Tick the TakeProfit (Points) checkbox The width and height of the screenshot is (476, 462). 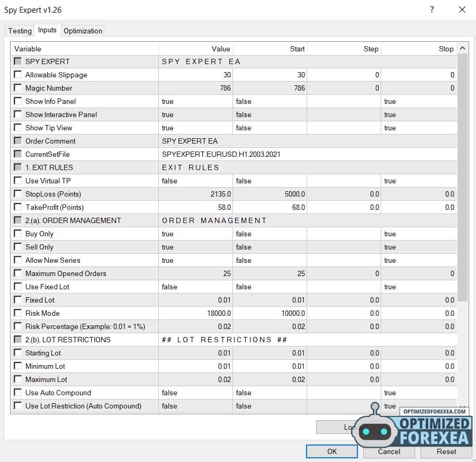coord(18,207)
